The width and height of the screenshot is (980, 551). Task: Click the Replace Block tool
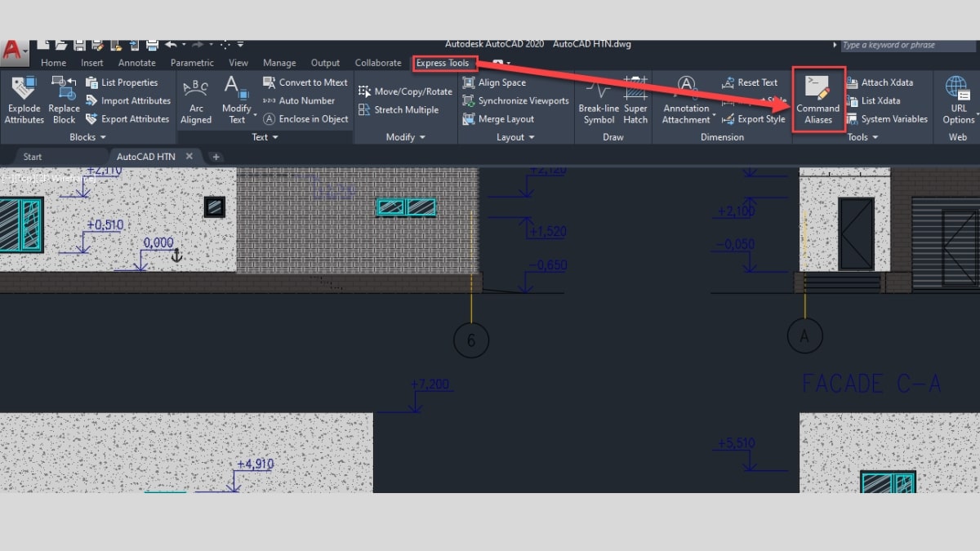(64, 100)
